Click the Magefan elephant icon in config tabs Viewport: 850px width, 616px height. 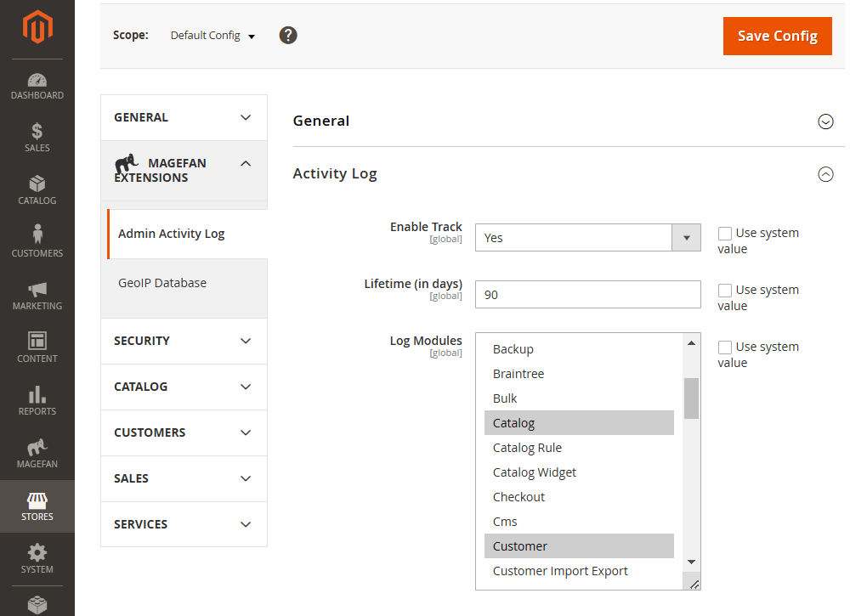pyautogui.click(x=127, y=163)
